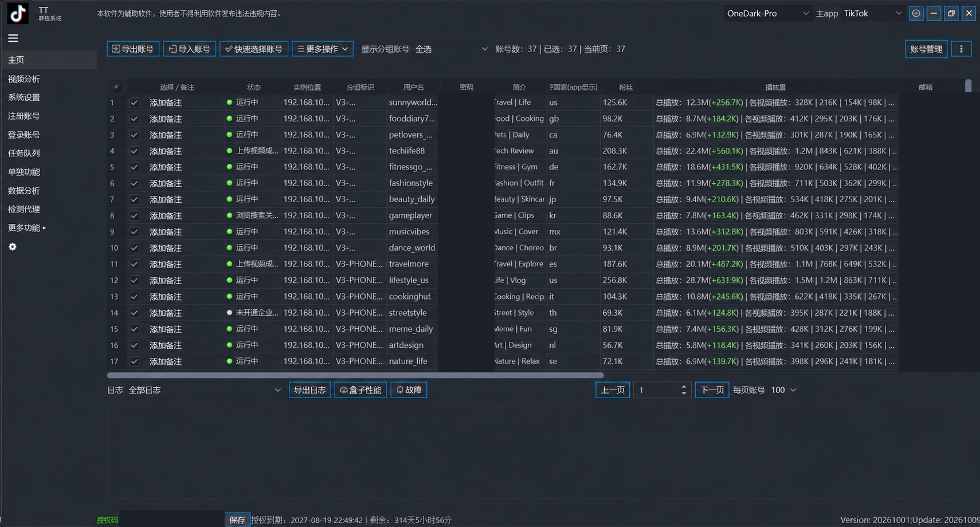Open 检测代理 in the sidebar
Screen dimensions: 980x527
click(24, 209)
